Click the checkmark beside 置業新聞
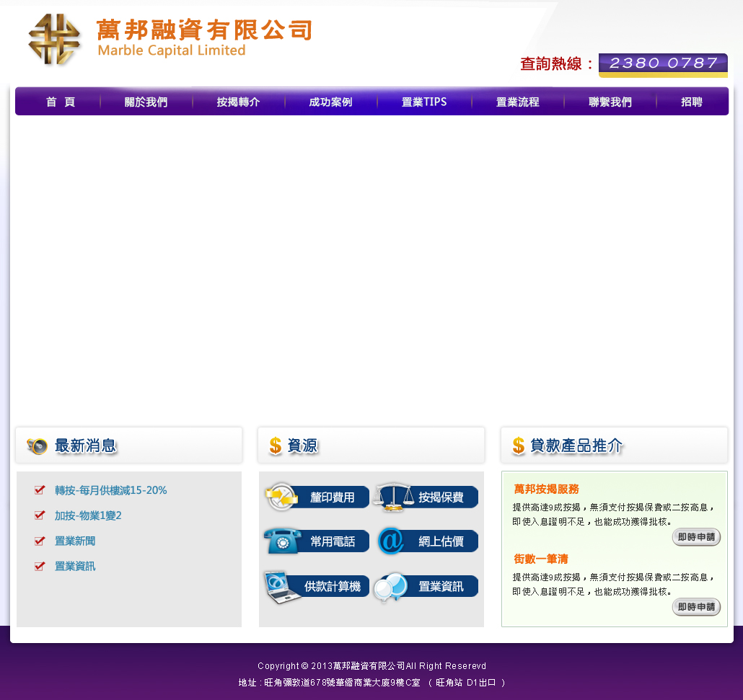 click(40, 541)
